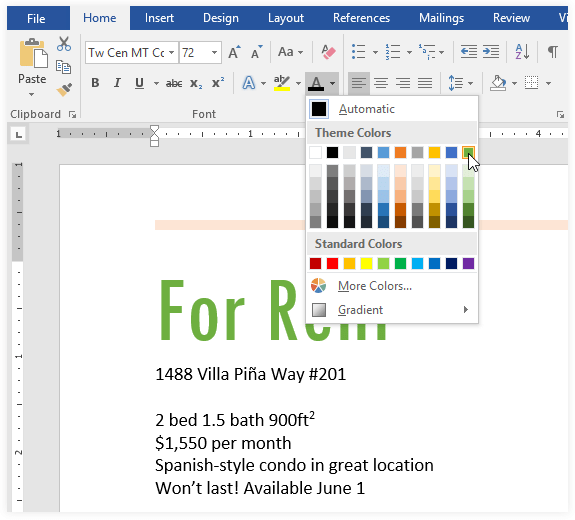Toggle Center alignment
This screenshot has width=575, height=520.
pos(381,83)
